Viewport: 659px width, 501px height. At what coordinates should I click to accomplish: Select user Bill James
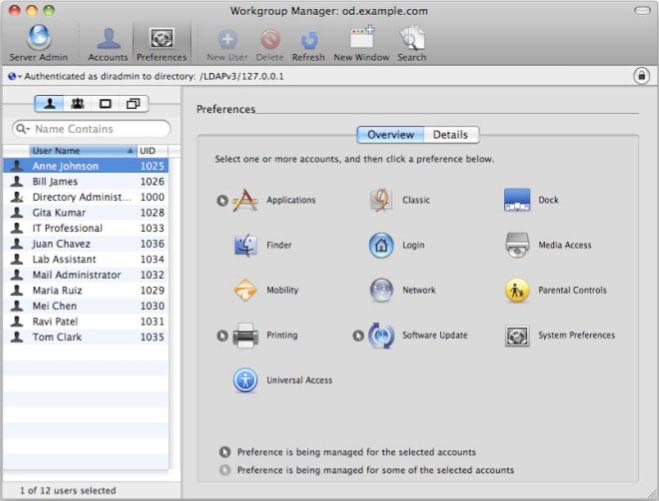click(x=86, y=182)
